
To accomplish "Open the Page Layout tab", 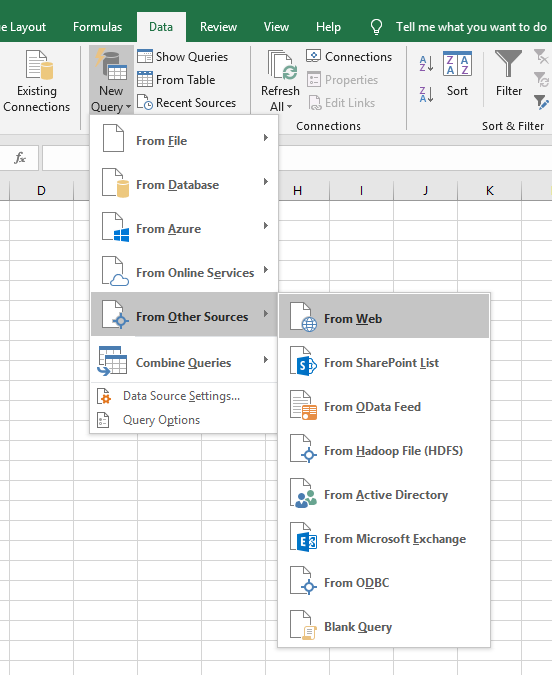I will (x=23, y=27).
